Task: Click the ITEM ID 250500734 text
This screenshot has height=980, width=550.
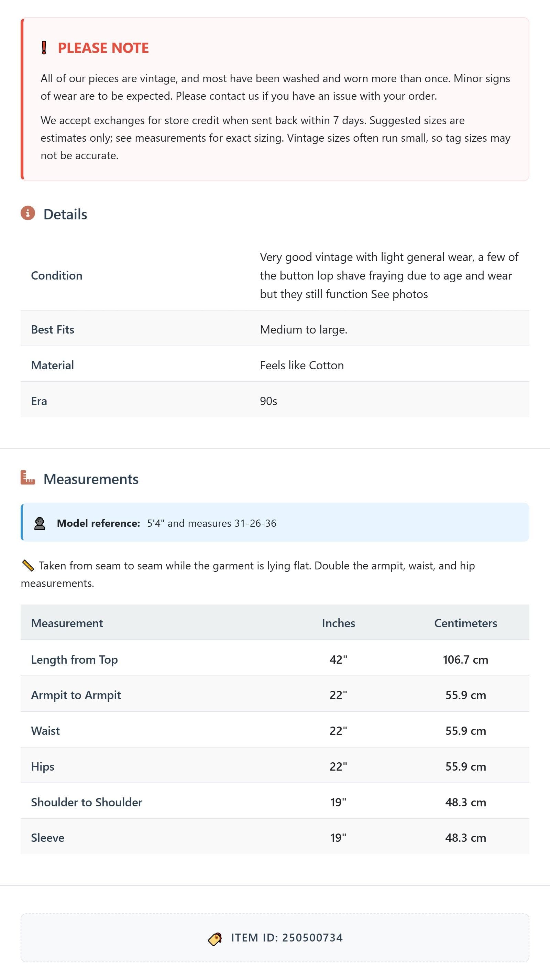Action: point(287,938)
